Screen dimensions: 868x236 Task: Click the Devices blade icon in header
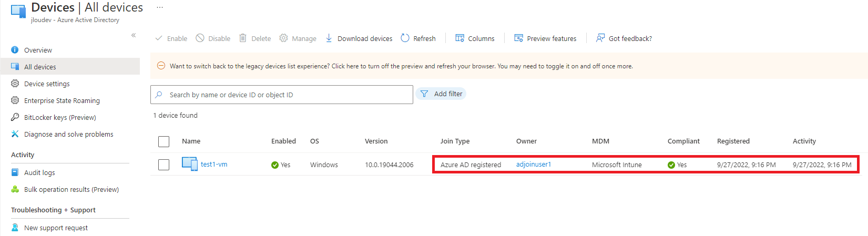pos(18,12)
